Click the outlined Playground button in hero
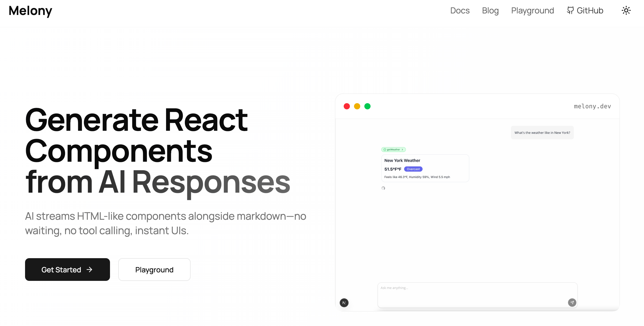The width and height of the screenshot is (644, 326). (154, 270)
